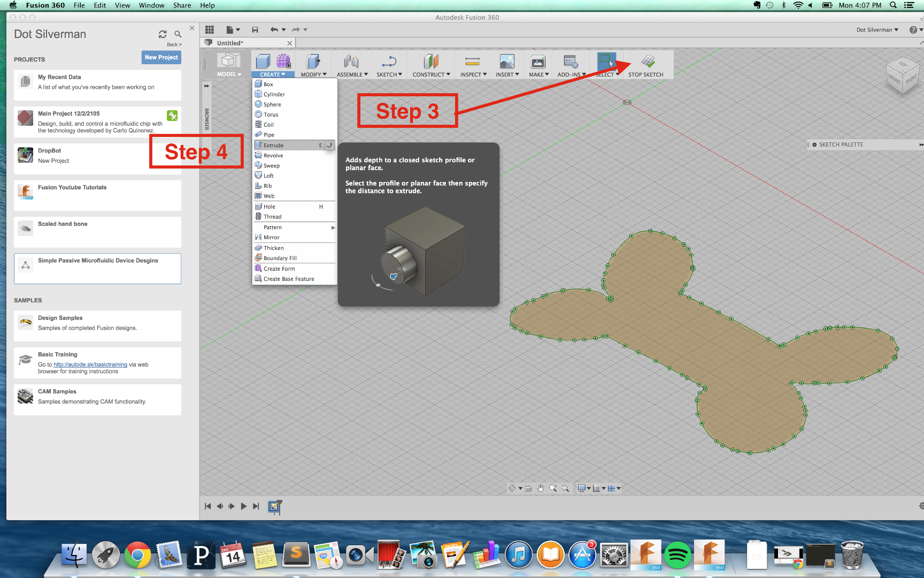Open the SKETCH dropdown menu
The width and height of the screenshot is (924, 578).
click(389, 75)
